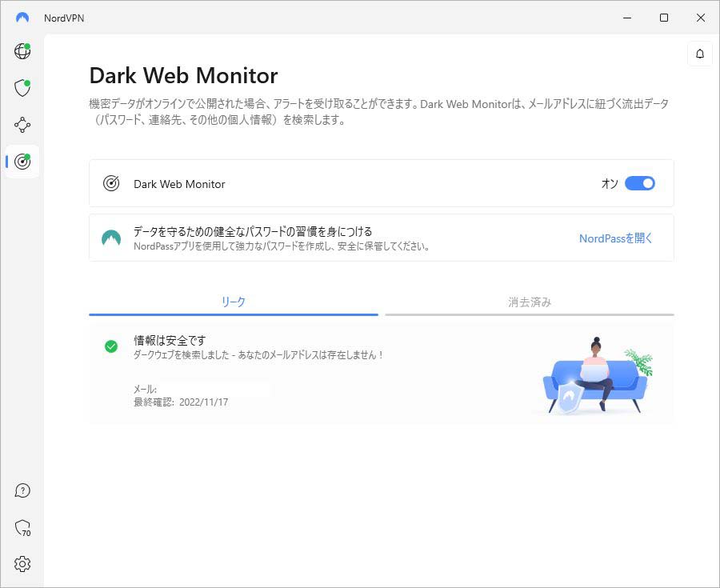Image resolution: width=720 pixels, height=588 pixels.
Task: Close the NordVPN window
Action: coord(701,18)
